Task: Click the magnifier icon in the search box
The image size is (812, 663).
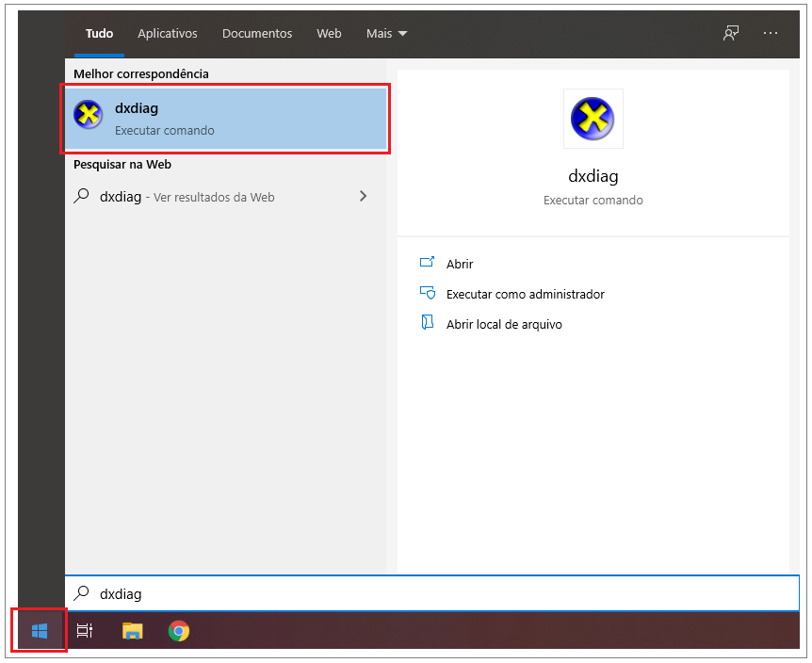Action: (x=82, y=593)
